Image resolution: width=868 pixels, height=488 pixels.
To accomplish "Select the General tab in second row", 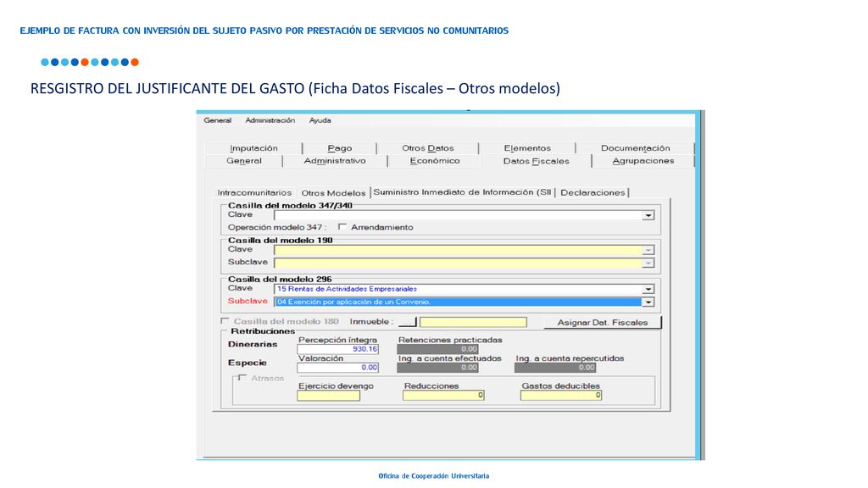I will (x=243, y=160).
